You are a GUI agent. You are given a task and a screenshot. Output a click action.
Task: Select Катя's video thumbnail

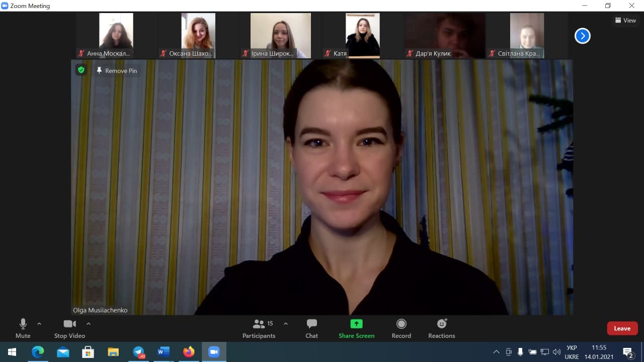coord(362,35)
